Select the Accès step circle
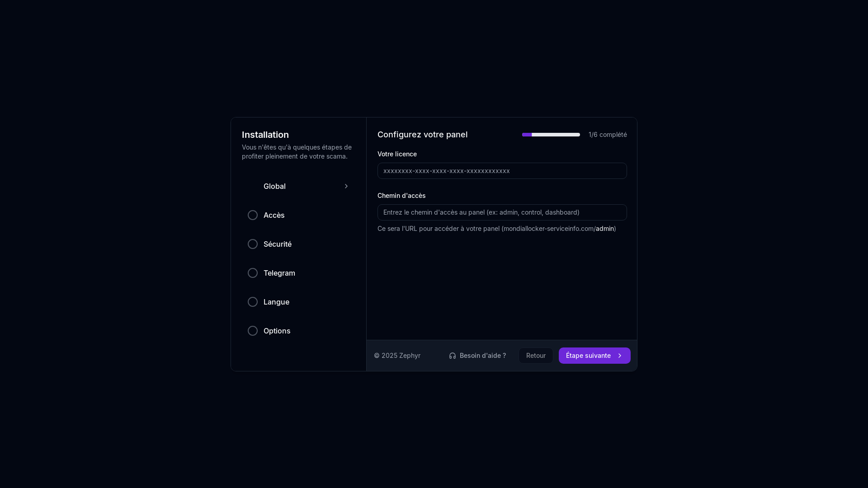Screen dimensions: 868x488 point(253,215)
